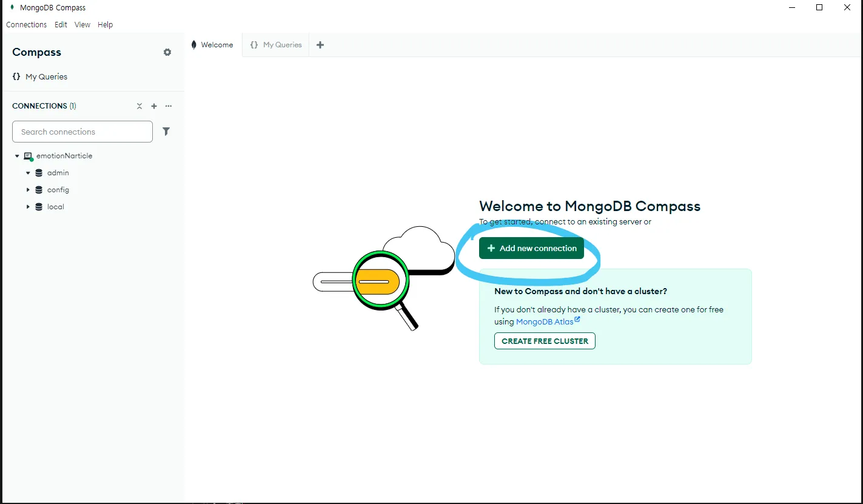Click Welcome to MongoDB Compass heading

[x=589, y=206]
